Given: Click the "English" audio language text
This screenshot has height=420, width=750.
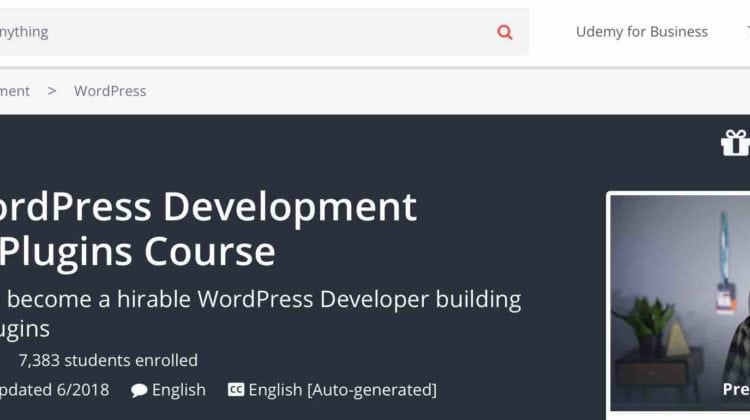Looking at the screenshot, I should (179, 390).
